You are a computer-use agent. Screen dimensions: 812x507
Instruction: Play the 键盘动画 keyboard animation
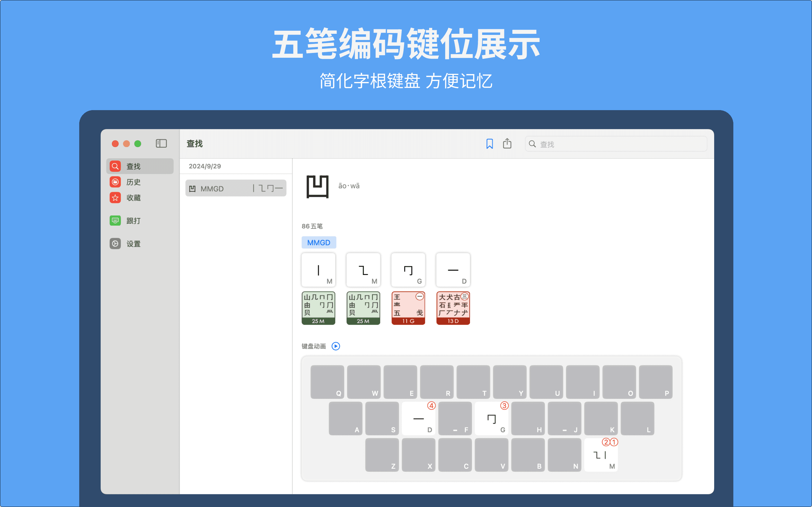tap(336, 346)
